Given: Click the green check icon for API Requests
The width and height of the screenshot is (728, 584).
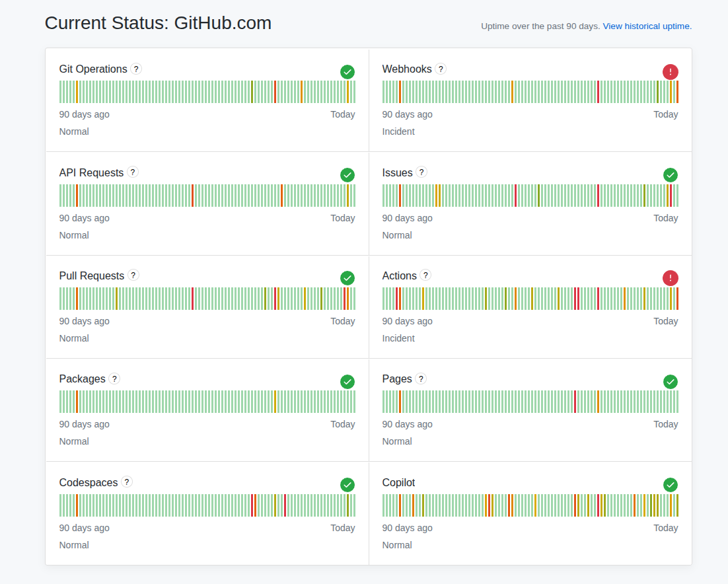Looking at the screenshot, I should 347,175.
